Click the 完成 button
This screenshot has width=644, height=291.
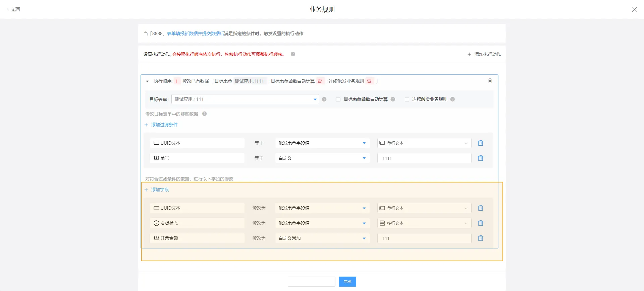pyautogui.click(x=347, y=282)
